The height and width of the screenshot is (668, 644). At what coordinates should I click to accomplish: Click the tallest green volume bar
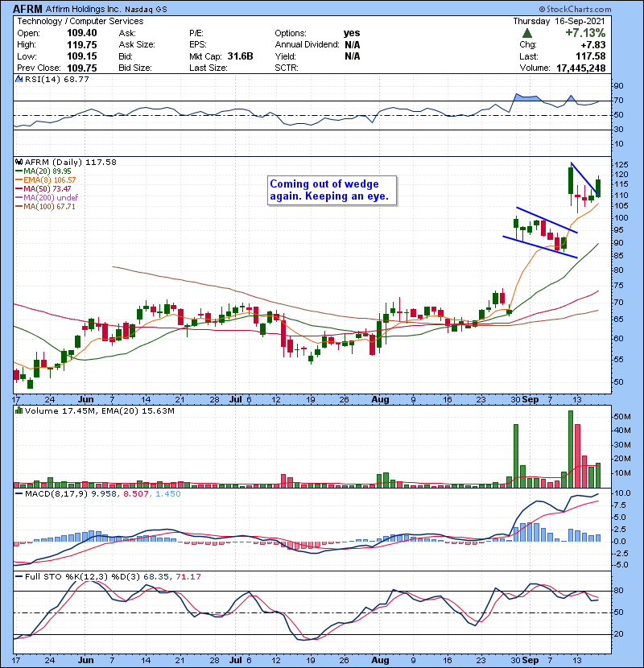tap(571, 449)
